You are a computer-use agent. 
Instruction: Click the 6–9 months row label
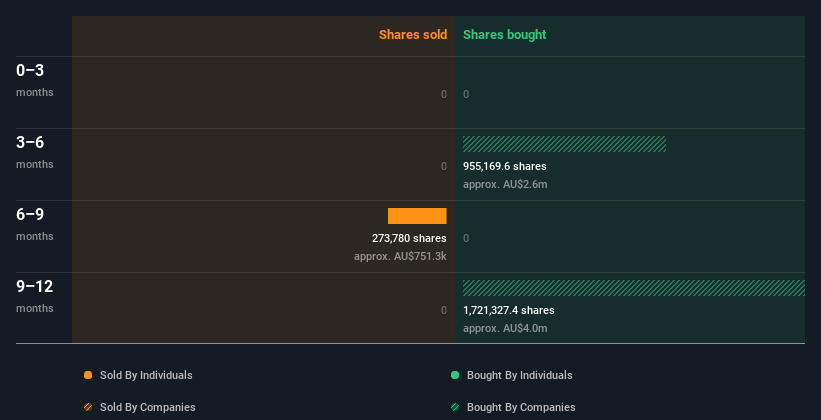pyautogui.click(x=35, y=224)
